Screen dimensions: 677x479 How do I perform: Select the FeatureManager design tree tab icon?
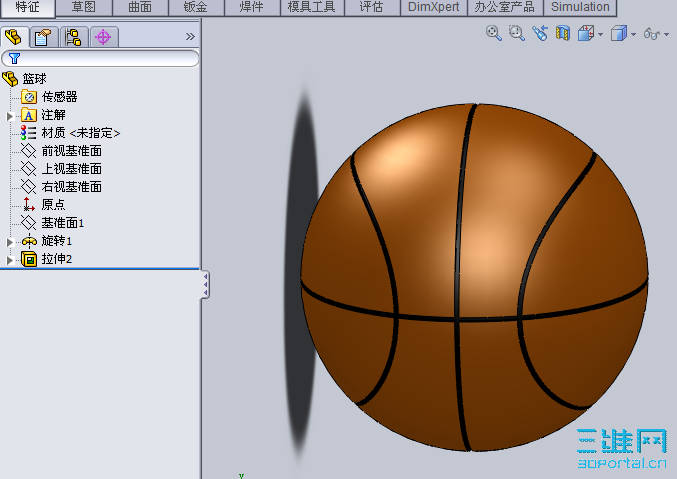coord(14,37)
